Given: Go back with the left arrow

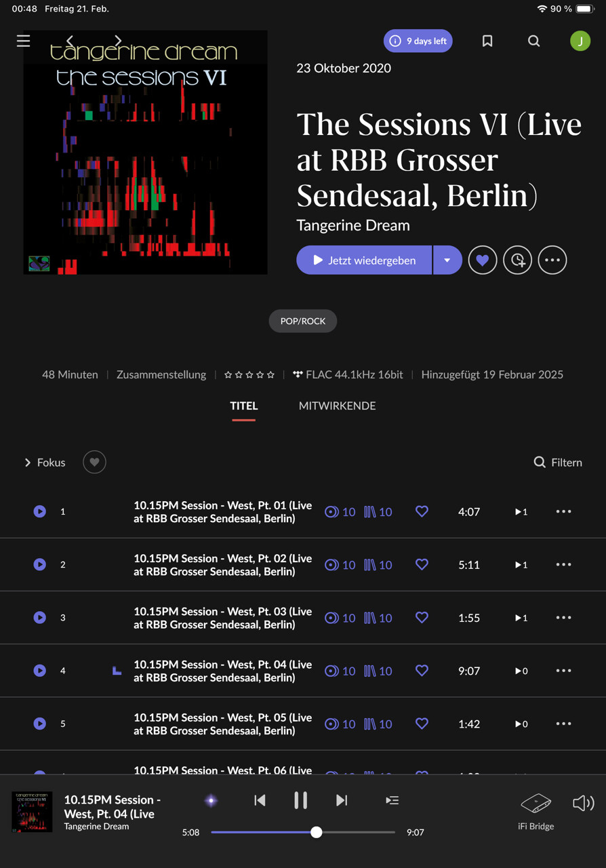Looking at the screenshot, I should [70, 41].
